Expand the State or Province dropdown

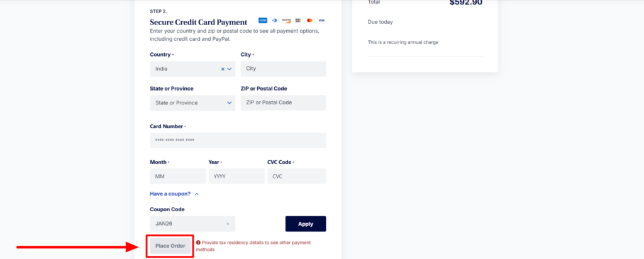(x=229, y=102)
